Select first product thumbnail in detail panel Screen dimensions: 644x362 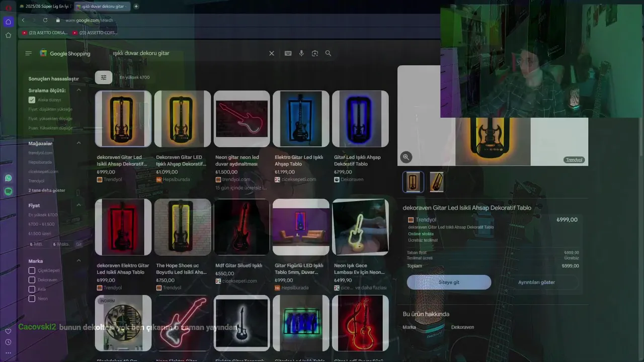click(x=413, y=182)
